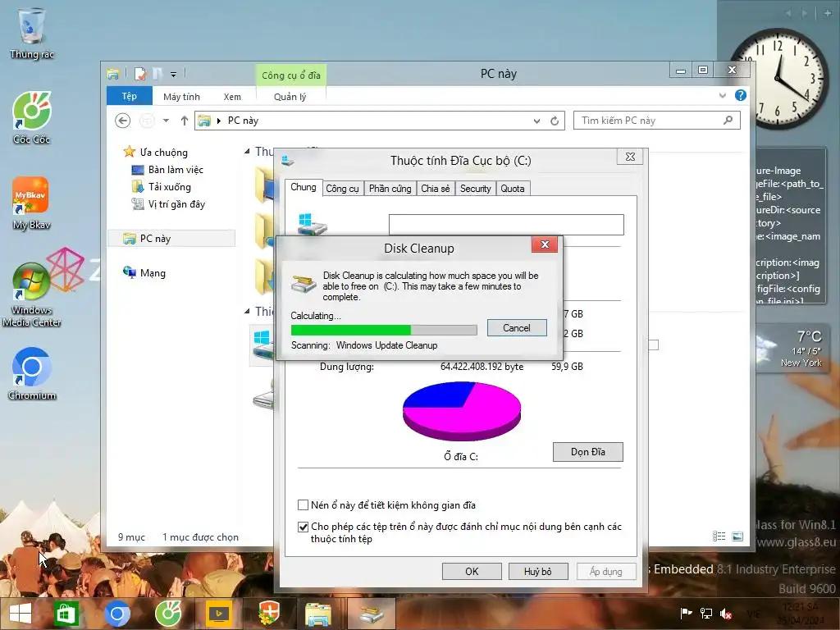Switch Explorer to large icons view
This screenshot has height=630, width=840.
(737, 536)
